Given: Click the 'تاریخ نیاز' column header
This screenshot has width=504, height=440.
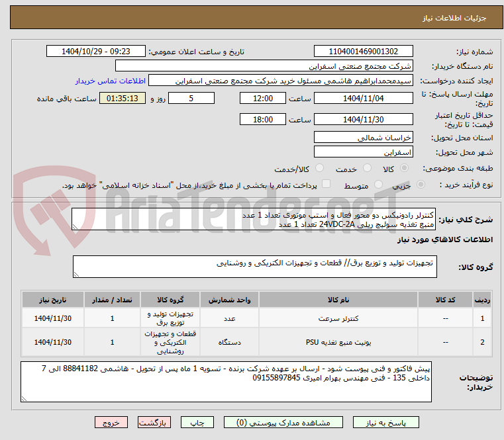Looking at the screenshot, I should pos(53,300).
